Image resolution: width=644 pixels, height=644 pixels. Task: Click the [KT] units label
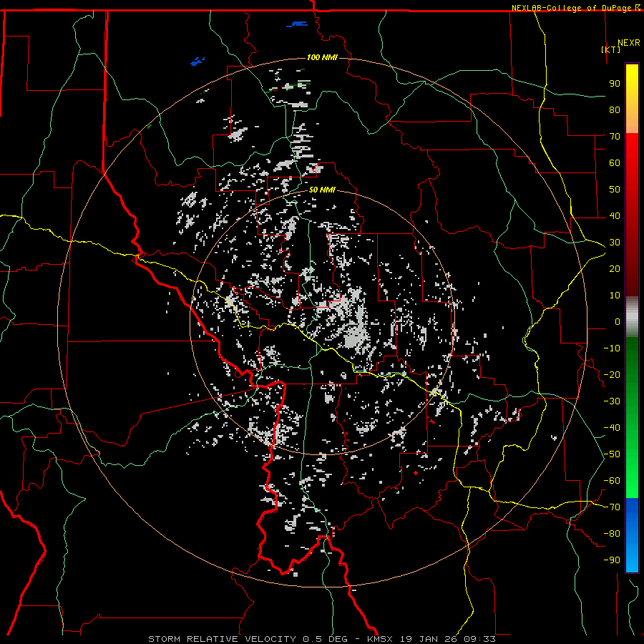click(611, 50)
